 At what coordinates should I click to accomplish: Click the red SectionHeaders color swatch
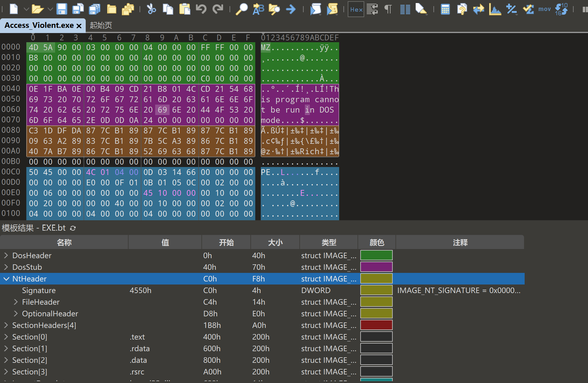(376, 325)
